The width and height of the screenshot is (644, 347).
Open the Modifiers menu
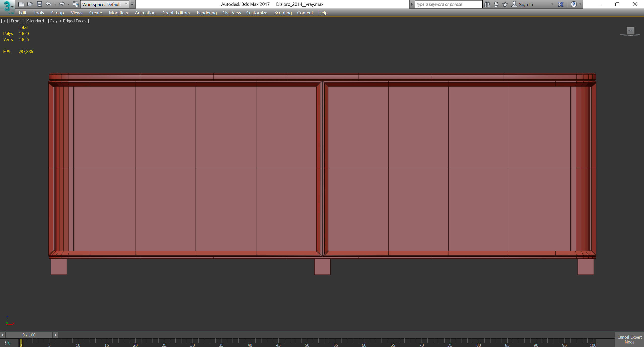pos(118,13)
